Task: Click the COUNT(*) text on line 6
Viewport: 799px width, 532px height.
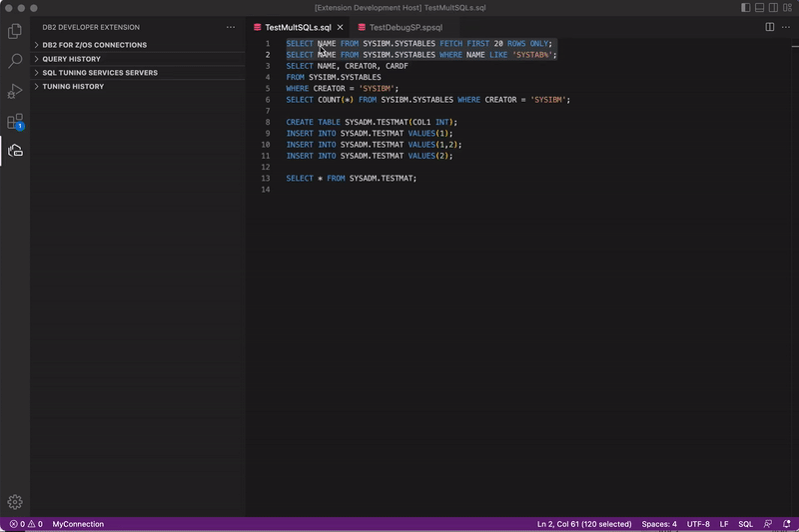Action: [x=336, y=100]
